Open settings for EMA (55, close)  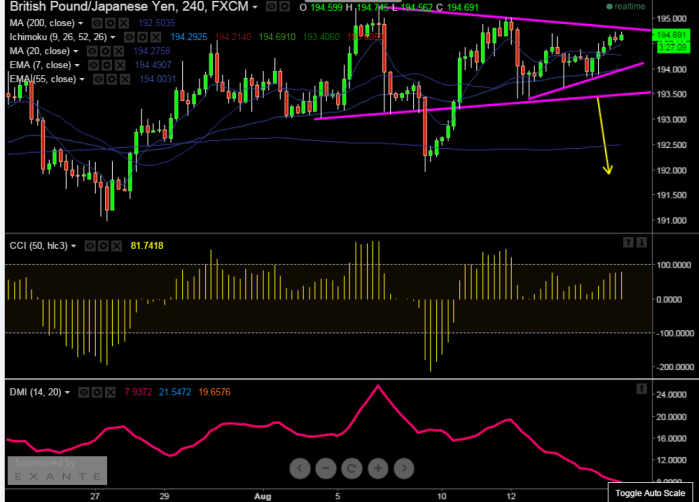click(111, 79)
